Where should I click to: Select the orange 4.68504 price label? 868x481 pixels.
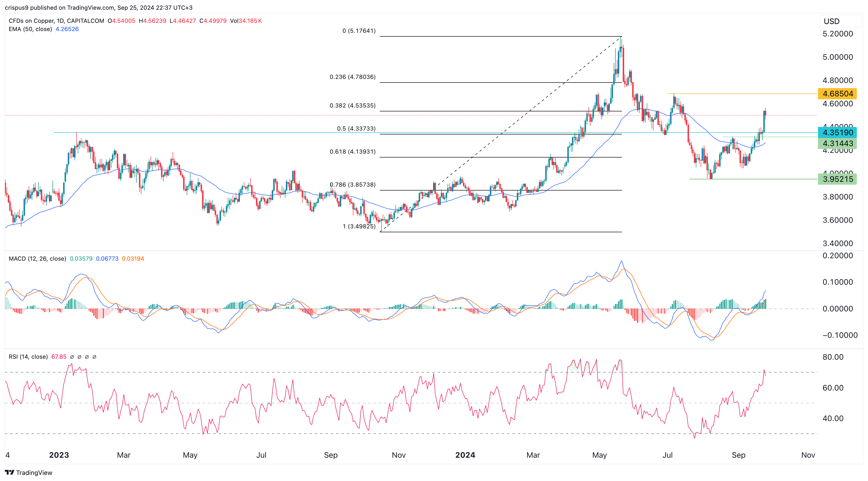(837, 94)
